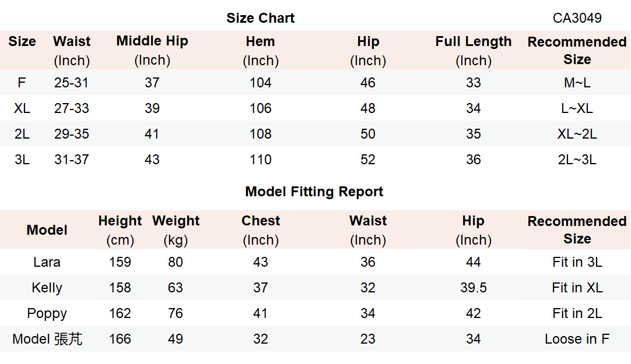Click the Middle Hip column header
The width and height of the screenshot is (631, 364).
coord(152,41)
